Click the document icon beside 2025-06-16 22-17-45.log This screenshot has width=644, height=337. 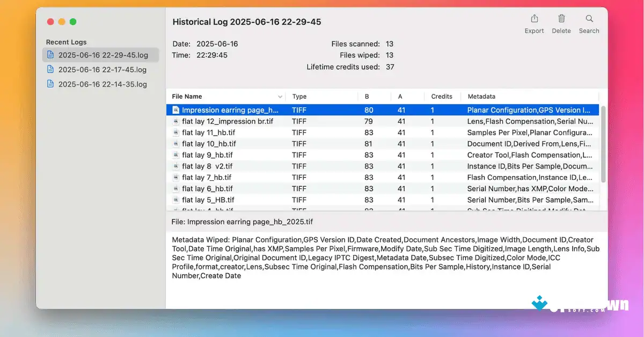(x=52, y=69)
